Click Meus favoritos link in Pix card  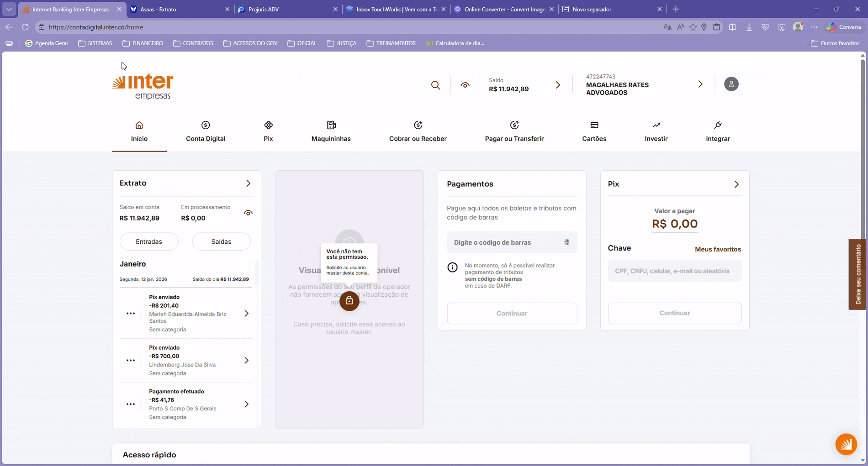[718, 249]
